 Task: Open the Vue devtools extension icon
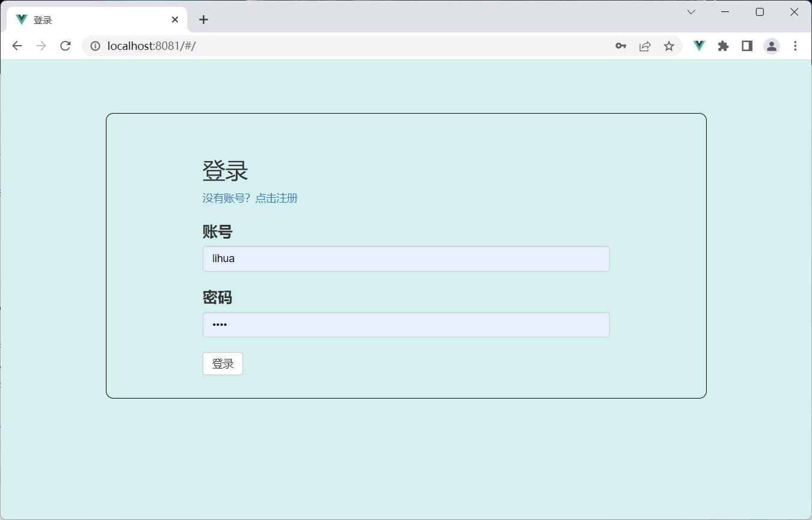[x=698, y=46]
